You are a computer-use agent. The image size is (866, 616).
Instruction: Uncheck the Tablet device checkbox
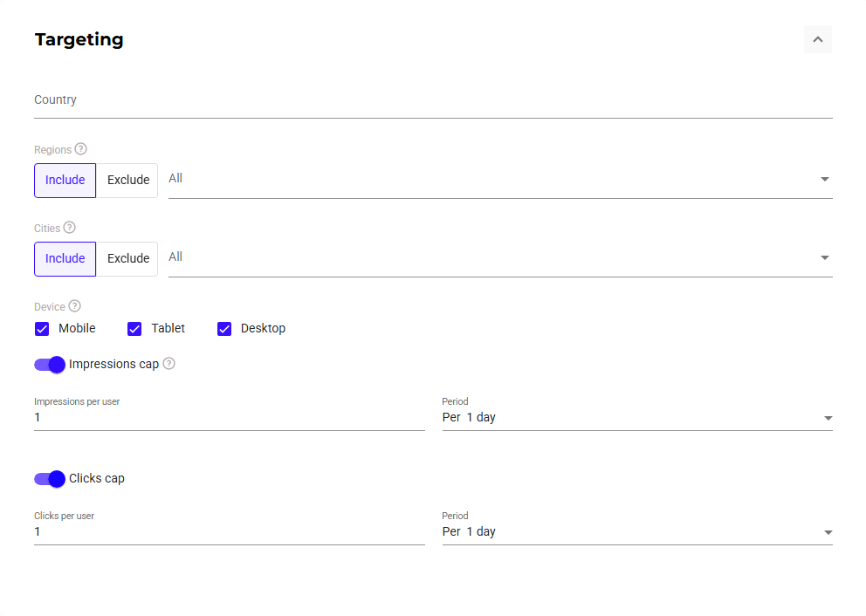[134, 329]
